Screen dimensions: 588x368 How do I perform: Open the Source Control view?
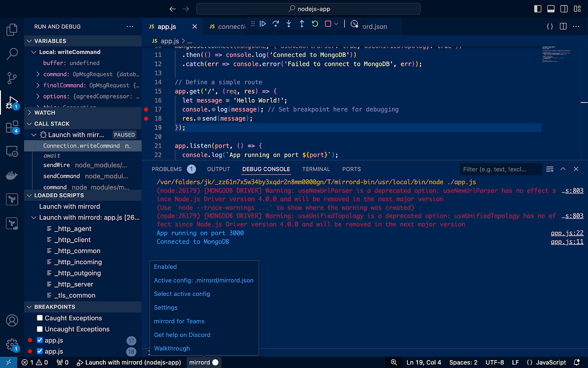pyautogui.click(x=12, y=78)
